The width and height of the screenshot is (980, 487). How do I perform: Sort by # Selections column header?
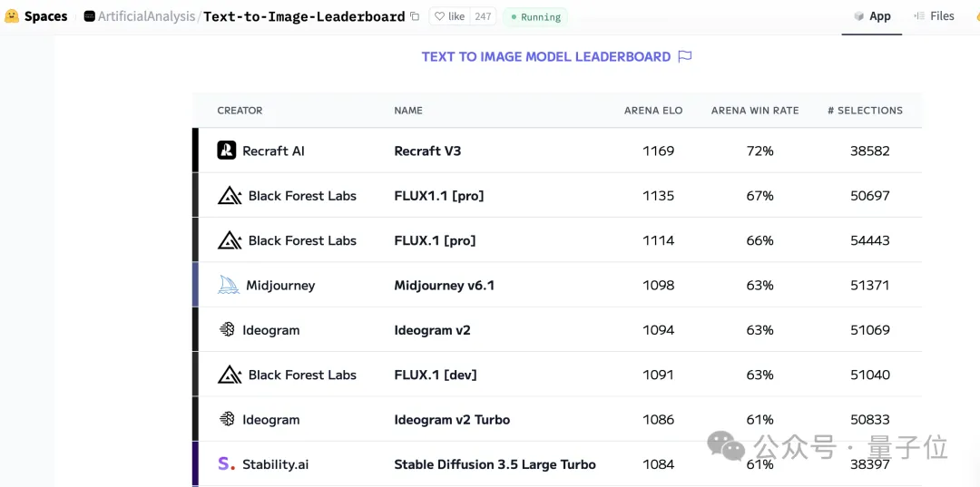865,111
